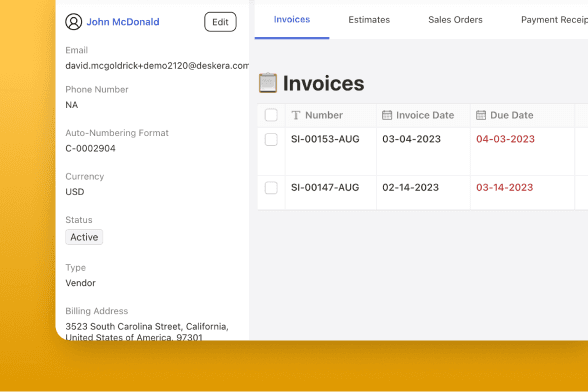
Task: Click the Invoice Date column header
Action: (x=423, y=115)
